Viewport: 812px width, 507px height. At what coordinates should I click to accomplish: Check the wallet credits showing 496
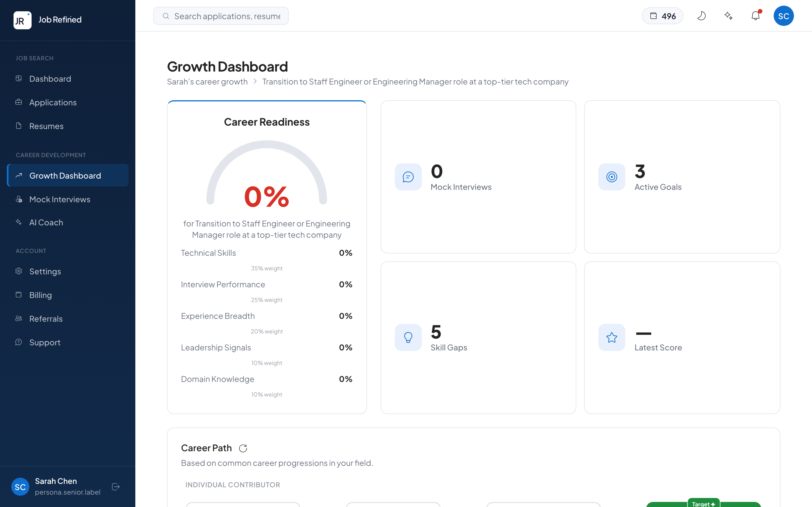(x=662, y=15)
